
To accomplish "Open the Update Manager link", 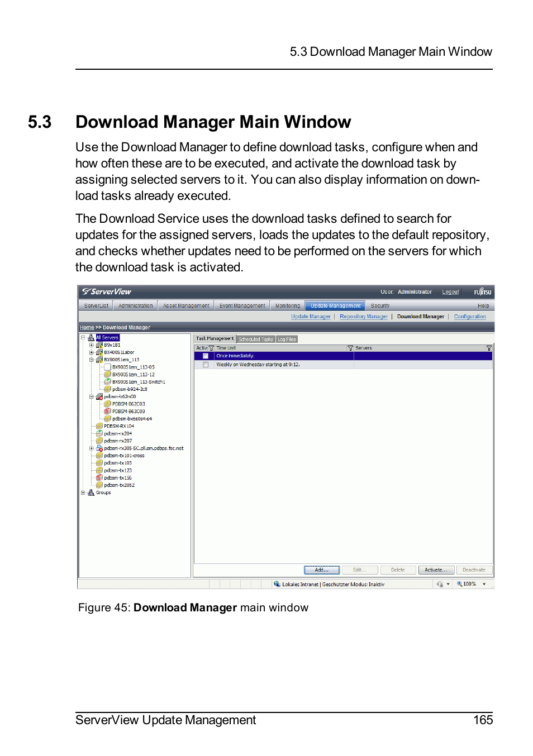I will pyautogui.click(x=311, y=317).
